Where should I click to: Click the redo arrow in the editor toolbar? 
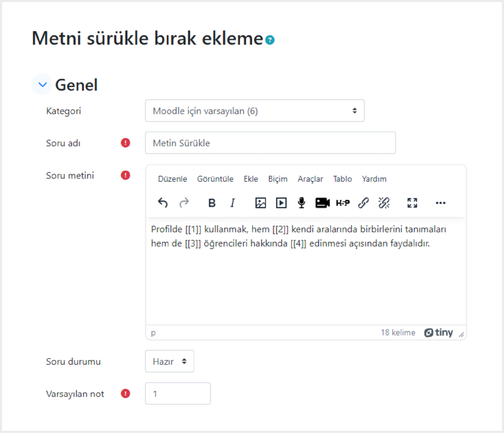tap(184, 203)
